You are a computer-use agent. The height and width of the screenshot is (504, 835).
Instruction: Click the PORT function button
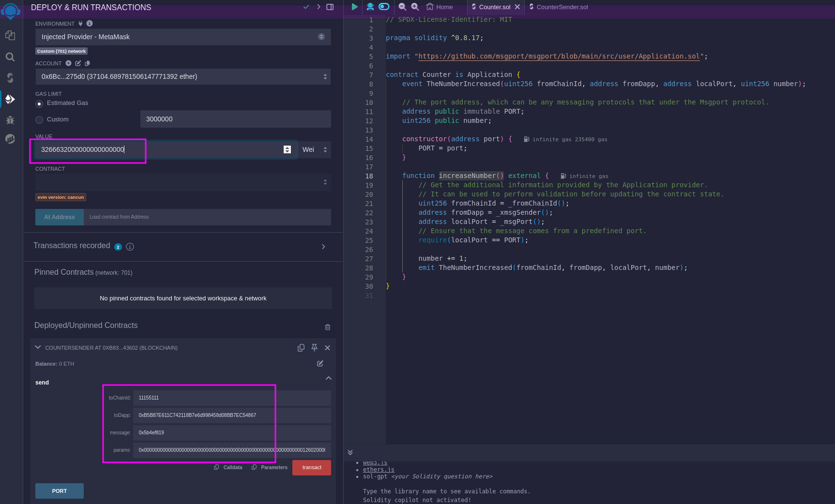[60, 491]
